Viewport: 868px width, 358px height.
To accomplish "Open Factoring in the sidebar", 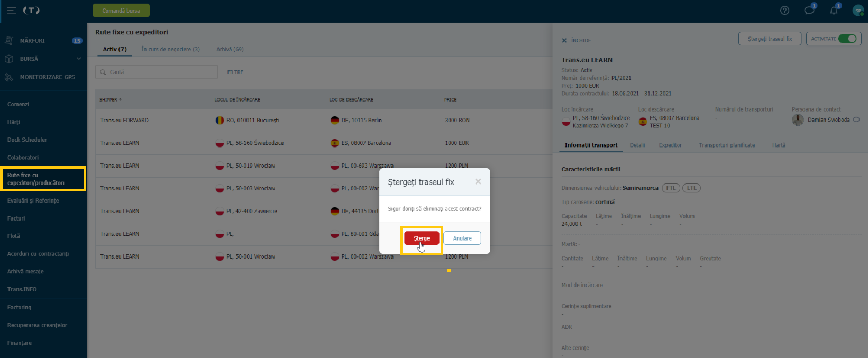I will pos(19,307).
